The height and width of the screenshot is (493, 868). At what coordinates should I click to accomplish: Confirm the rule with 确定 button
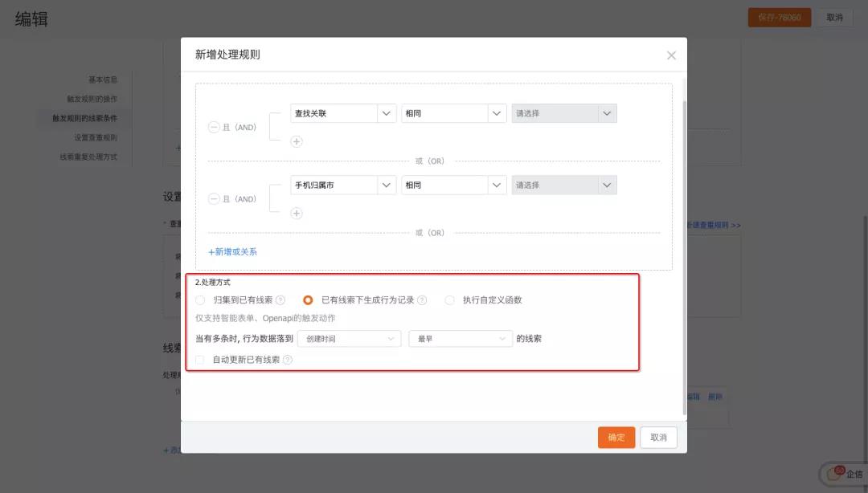click(616, 437)
